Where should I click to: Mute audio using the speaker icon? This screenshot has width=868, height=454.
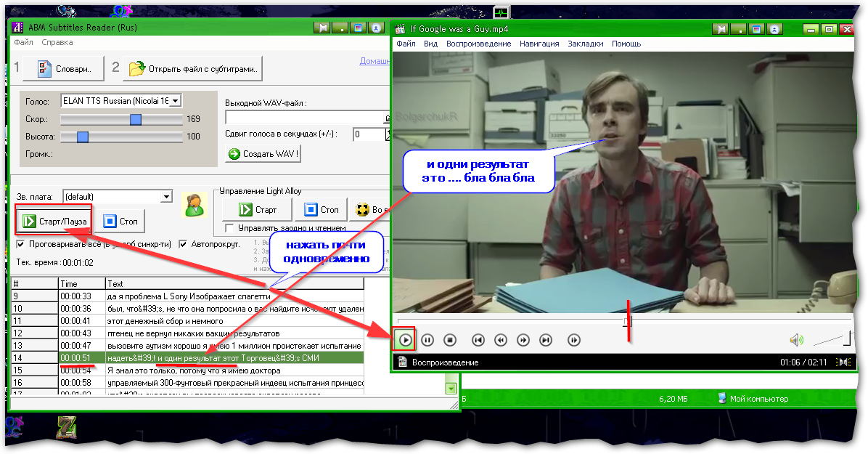point(796,340)
